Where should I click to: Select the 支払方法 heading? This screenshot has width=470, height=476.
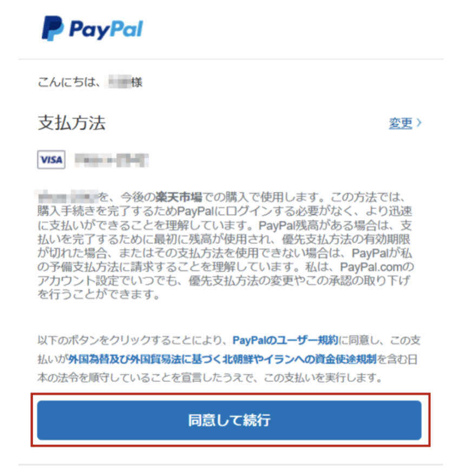71,123
